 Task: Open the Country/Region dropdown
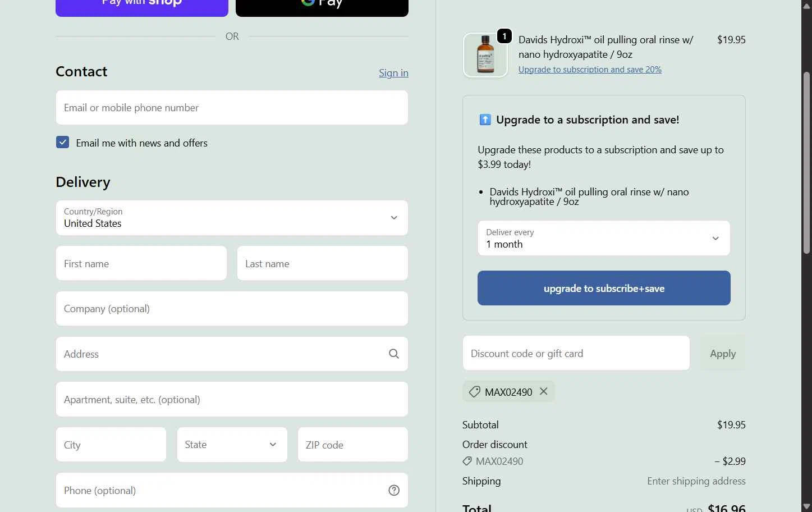pyautogui.click(x=232, y=218)
